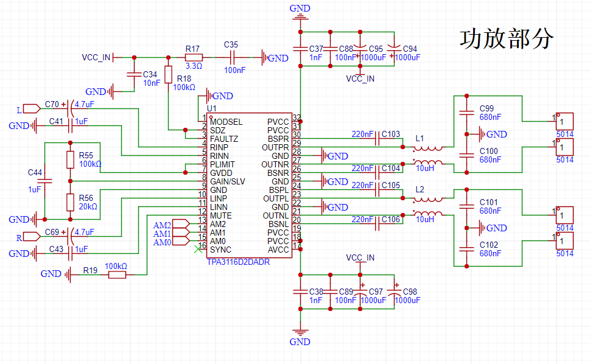Screen dimensions: 590x364
Task: Click the C103 220nF bootstrap capacitor
Action: pyautogui.click(x=377, y=139)
